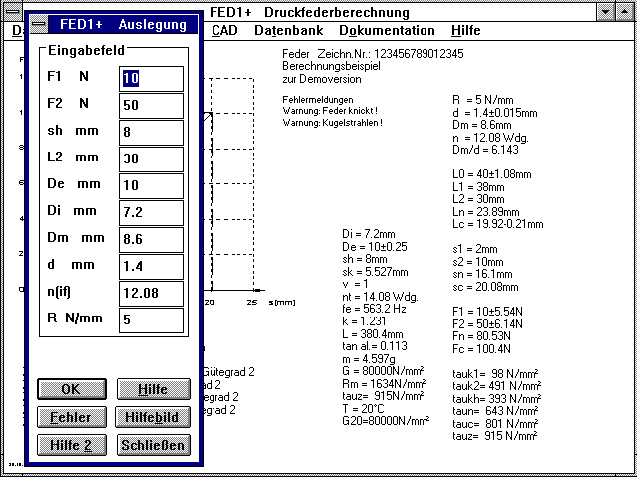Image resolution: width=637 pixels, height=478 pixels.
Task: Click the 's(mm)' axis label on diagram
Action: click(282, 303)
